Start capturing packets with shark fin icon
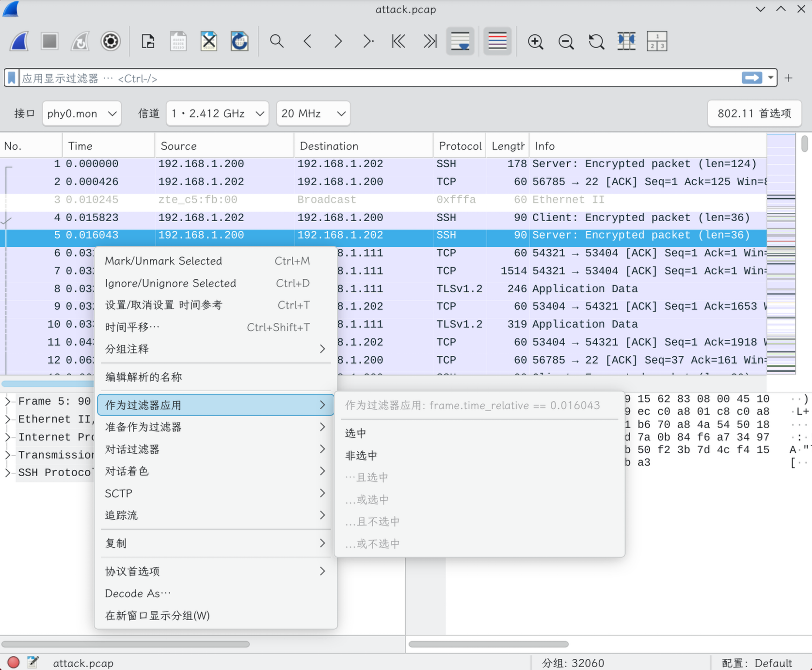 tap(19, 41)
